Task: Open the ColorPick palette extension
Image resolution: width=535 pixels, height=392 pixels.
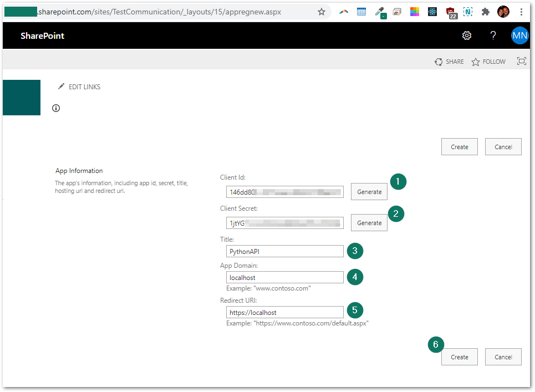Action: click(x=415, y=11)
